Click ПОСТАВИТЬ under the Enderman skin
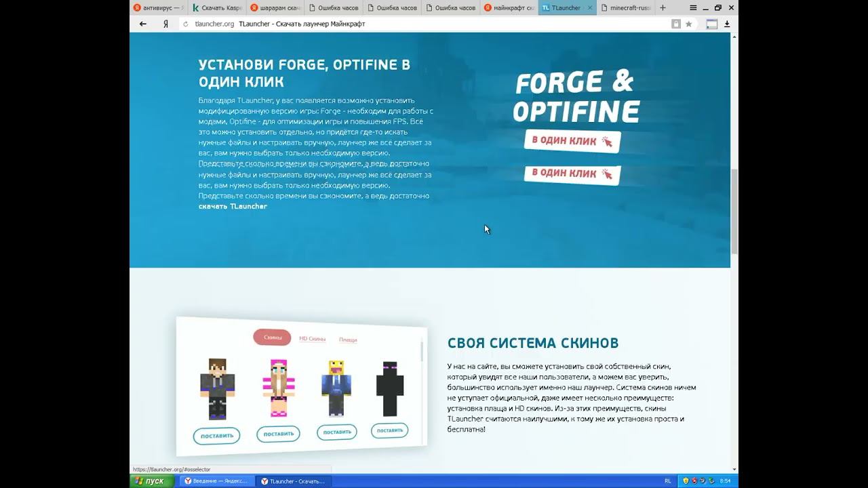The width and height of the screenshot is (868, 488). [389, 430]
